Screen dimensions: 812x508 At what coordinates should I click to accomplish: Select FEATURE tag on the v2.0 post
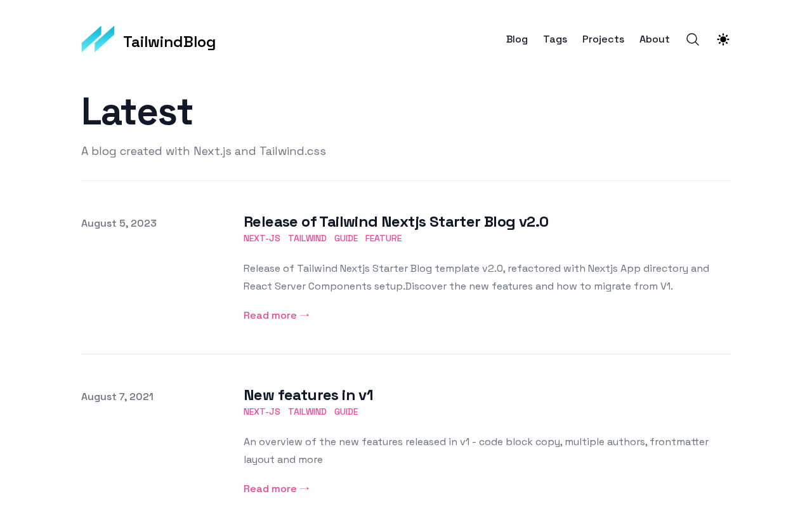tap(383, 239)
